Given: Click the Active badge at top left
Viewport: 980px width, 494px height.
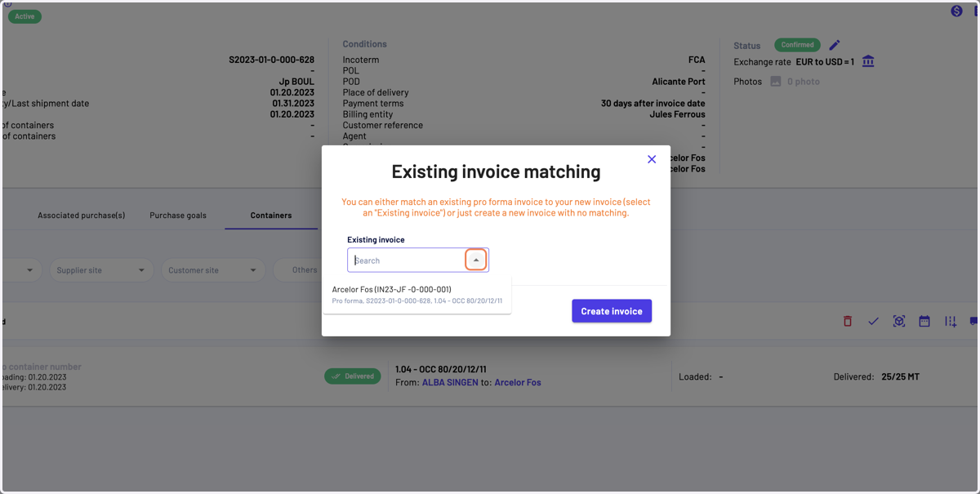Looking at the screenshot, I should point(24,16).
